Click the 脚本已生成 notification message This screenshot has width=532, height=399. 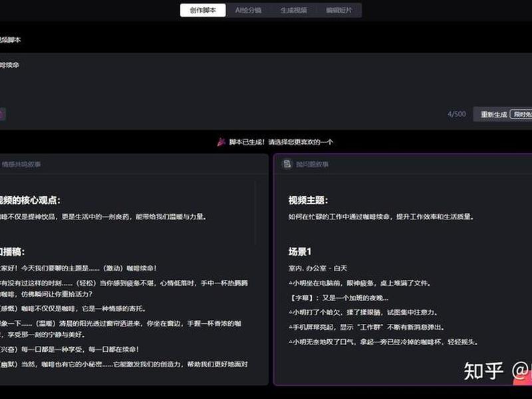click(275, 142)
